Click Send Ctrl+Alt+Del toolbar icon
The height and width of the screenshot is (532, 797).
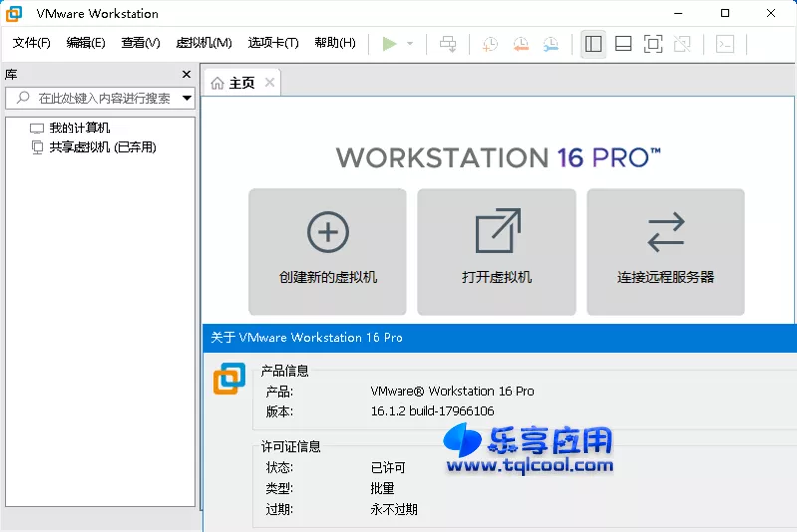click(x=448, y=44)
